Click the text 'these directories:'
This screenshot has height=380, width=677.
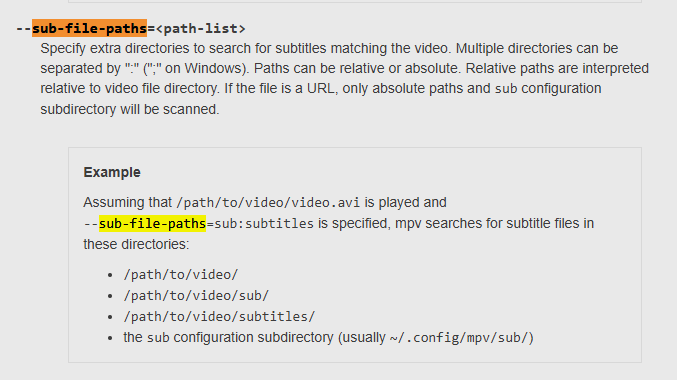(x=136, y=244)
